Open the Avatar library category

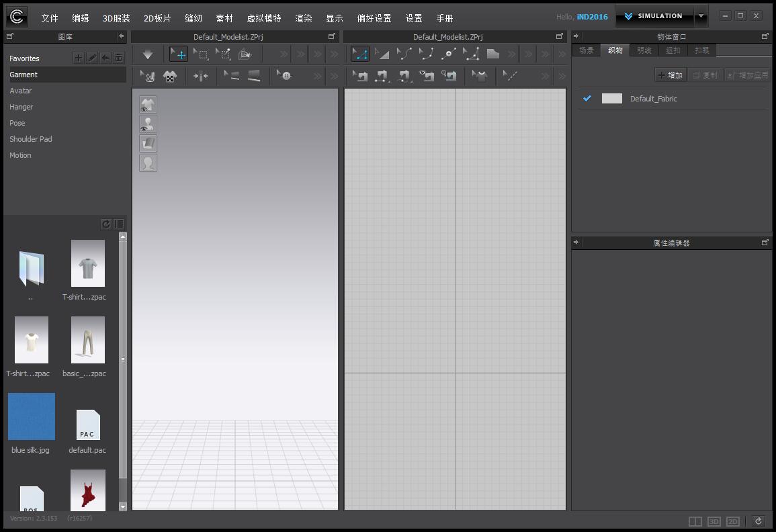(20, 91)
